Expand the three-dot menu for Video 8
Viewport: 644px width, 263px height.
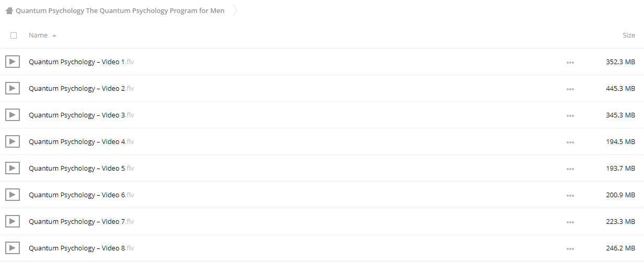(570, 248)
